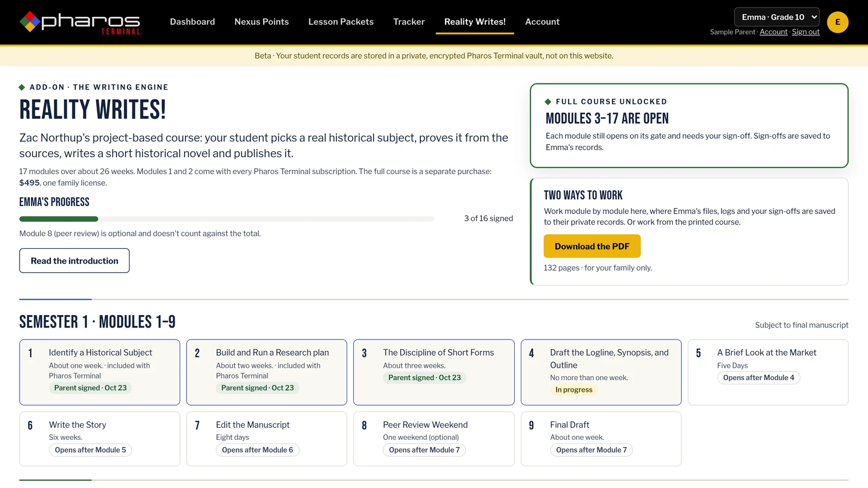Open module 4 Draft the Logline, Synopsis, and Outline
Viewport: 868px width, 488px height.
[601, 373]
